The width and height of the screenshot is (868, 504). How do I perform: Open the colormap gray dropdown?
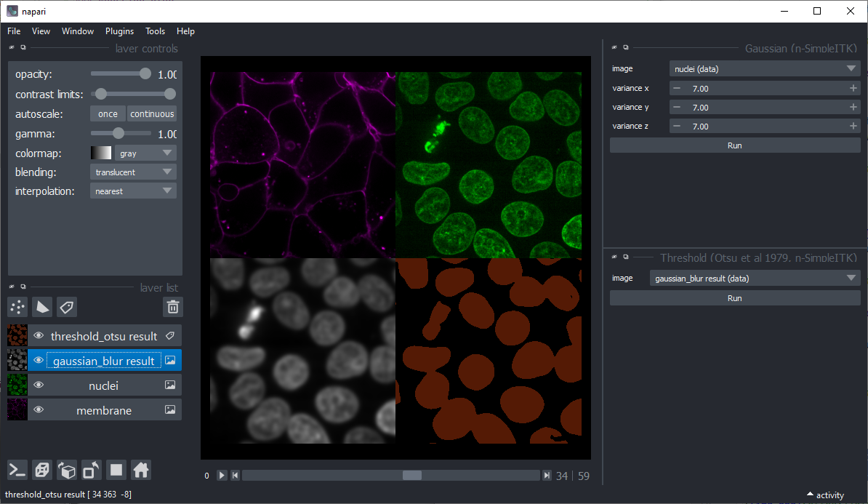tap(145, 153)
